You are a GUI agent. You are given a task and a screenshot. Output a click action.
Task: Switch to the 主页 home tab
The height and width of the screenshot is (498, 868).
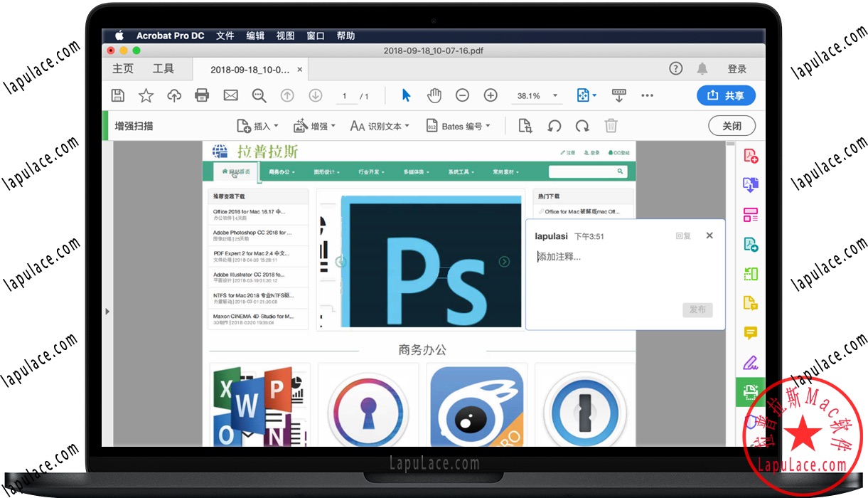point(122,68)
